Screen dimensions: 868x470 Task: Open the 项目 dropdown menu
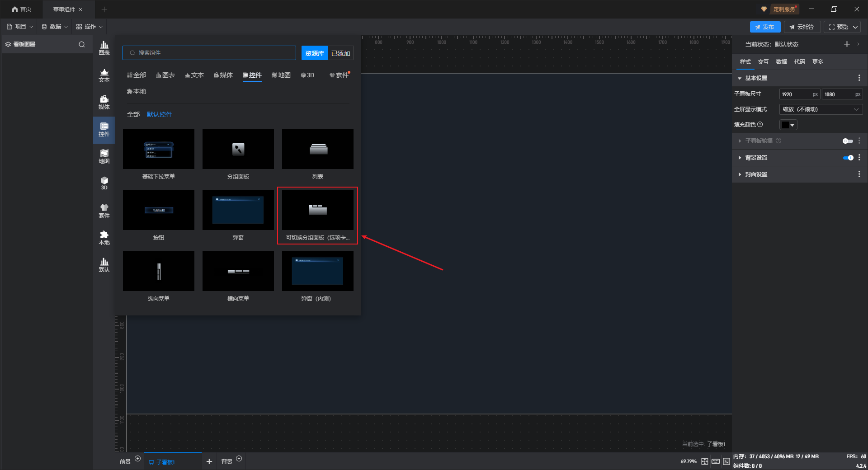point(20,27)
